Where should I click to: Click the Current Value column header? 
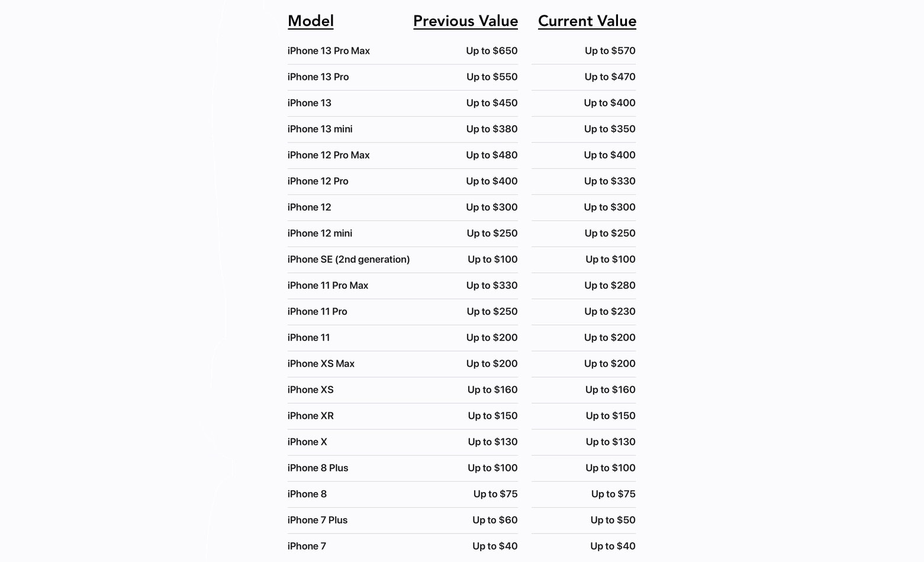pos(587,21)
